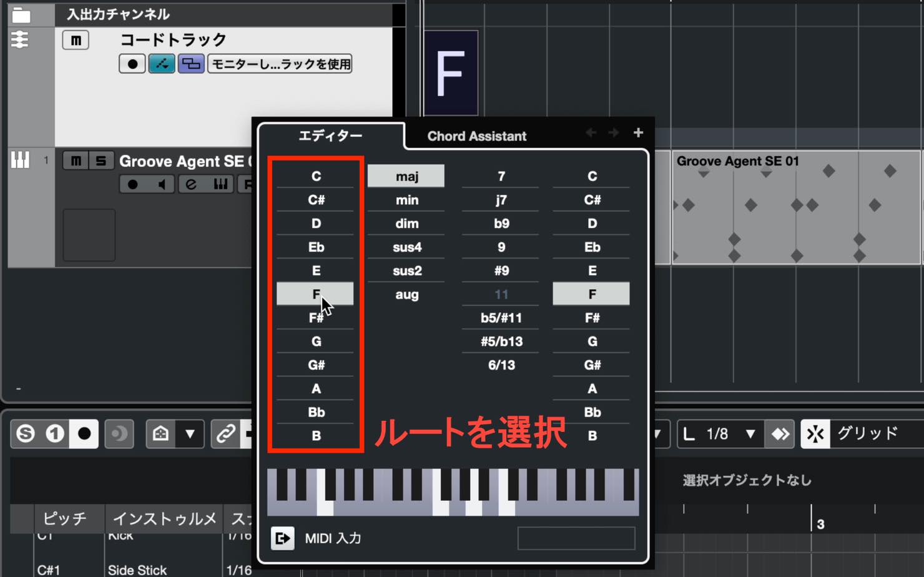
Task: Choose the sus4 chord type
Action: pyautogui.click(x=406, y=247)
